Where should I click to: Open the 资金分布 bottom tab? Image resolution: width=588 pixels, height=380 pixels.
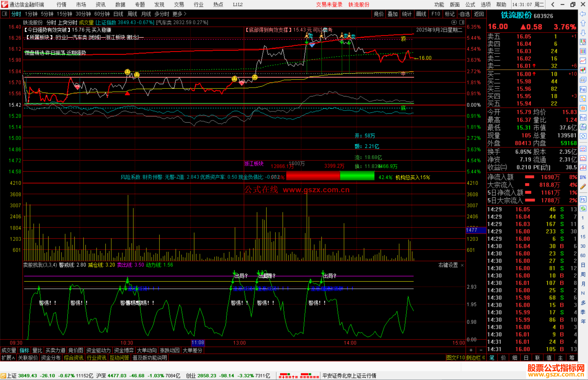[x=51, y=358]
